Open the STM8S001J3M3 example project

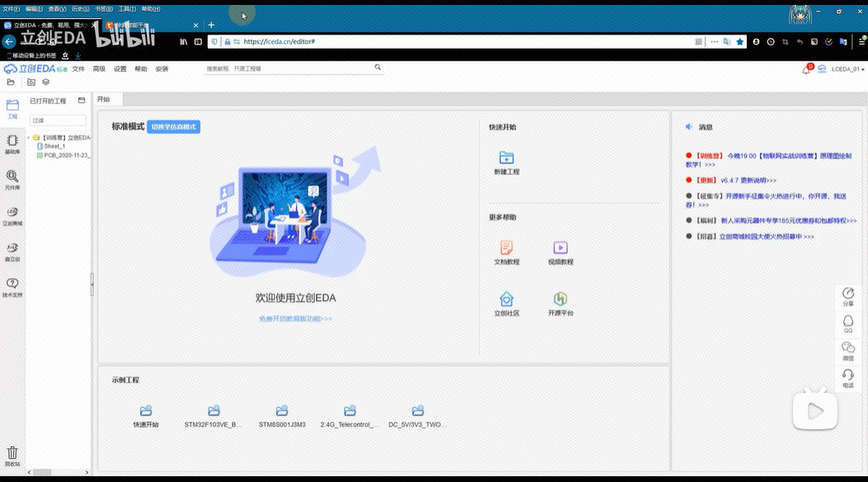point(281,416)
